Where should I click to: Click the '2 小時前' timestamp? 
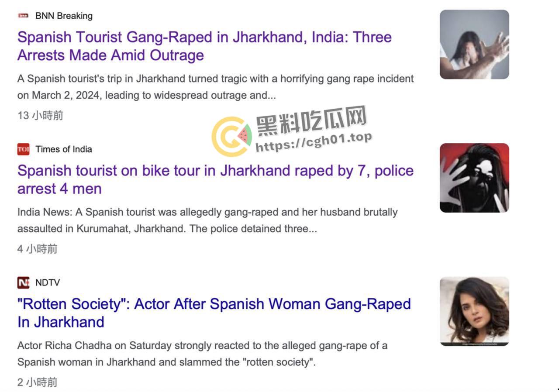click(x=37, y=382)
